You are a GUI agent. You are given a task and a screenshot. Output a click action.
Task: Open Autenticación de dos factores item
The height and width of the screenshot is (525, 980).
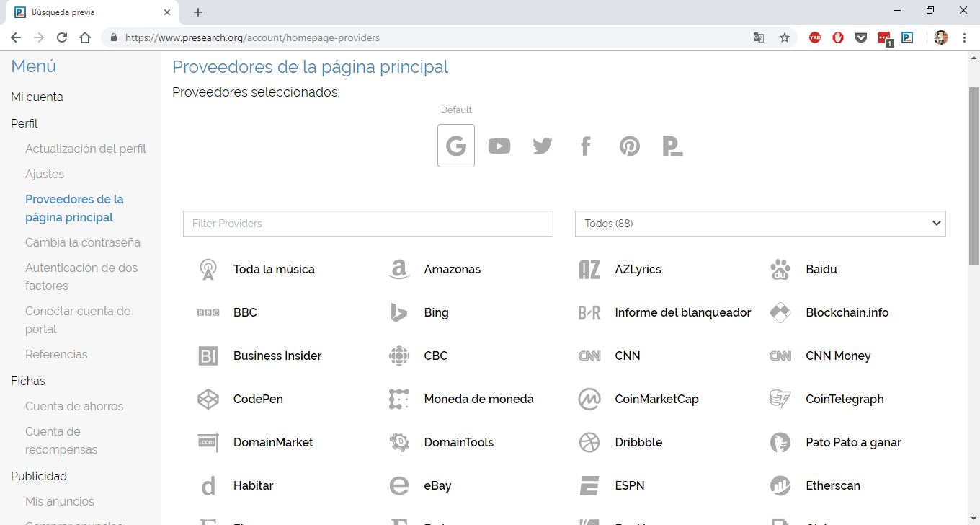click(x=81, y=277)
